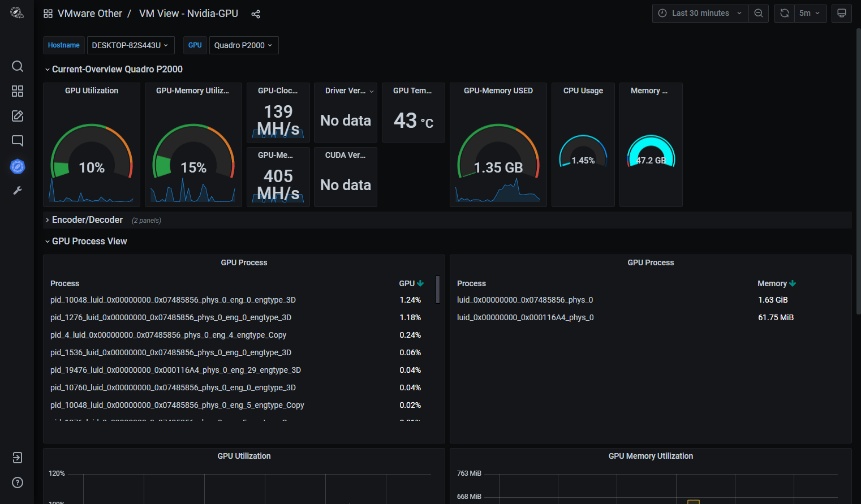861x504 pixels.
Task: Zoom out the time range
Action: (759, 14)
